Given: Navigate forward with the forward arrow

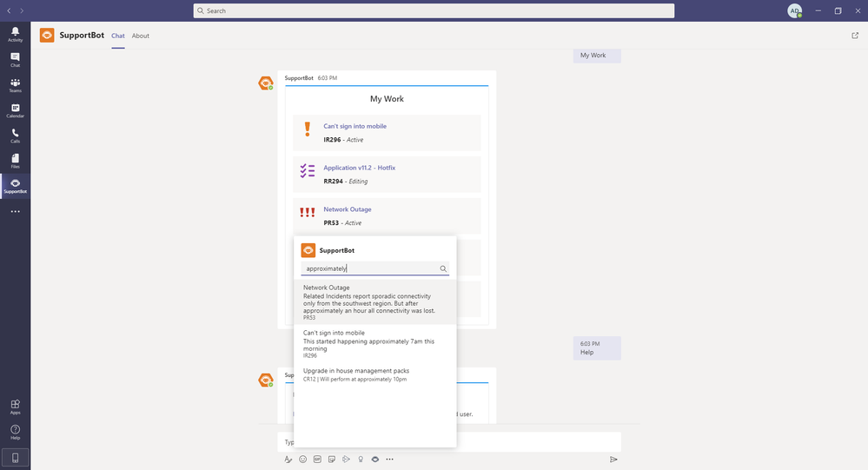Looking at the screenshot, I should [22, 10].
